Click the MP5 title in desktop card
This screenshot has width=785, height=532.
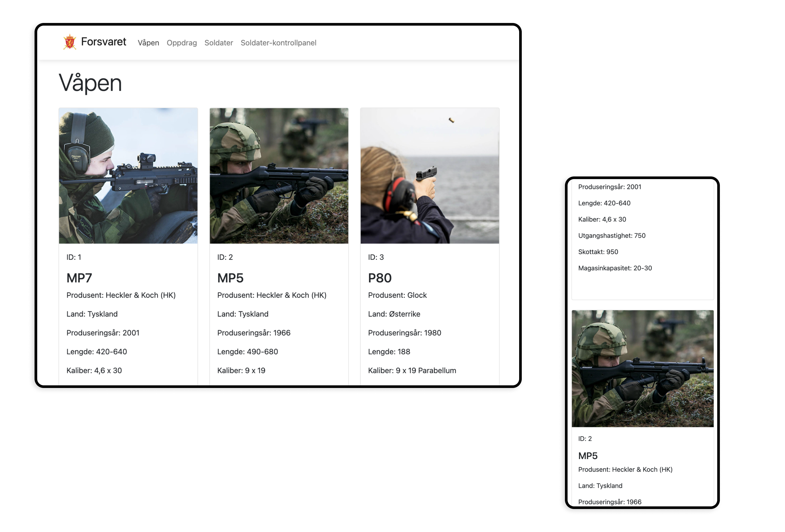pos(230,278)
